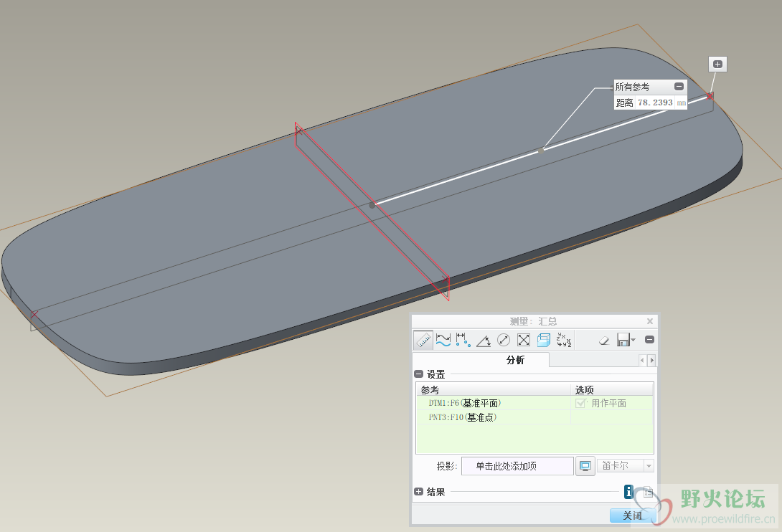Click the 关闭 button

point(632,516)
